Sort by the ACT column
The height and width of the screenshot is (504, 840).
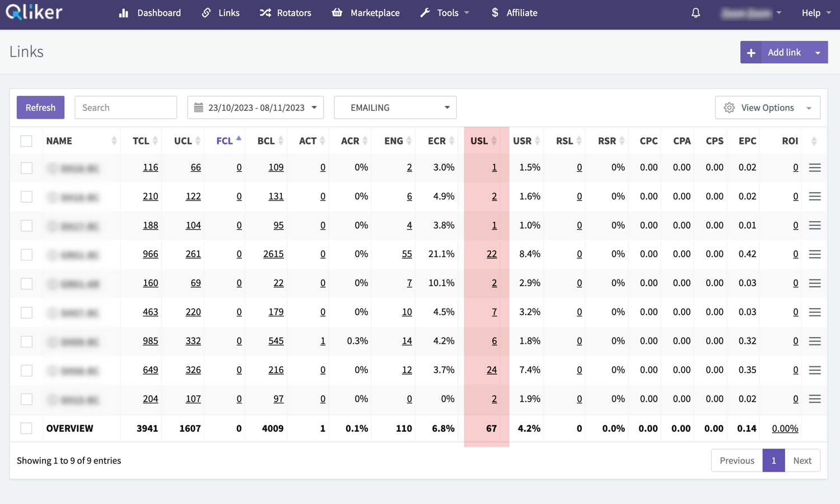click(x=308, y=141)
